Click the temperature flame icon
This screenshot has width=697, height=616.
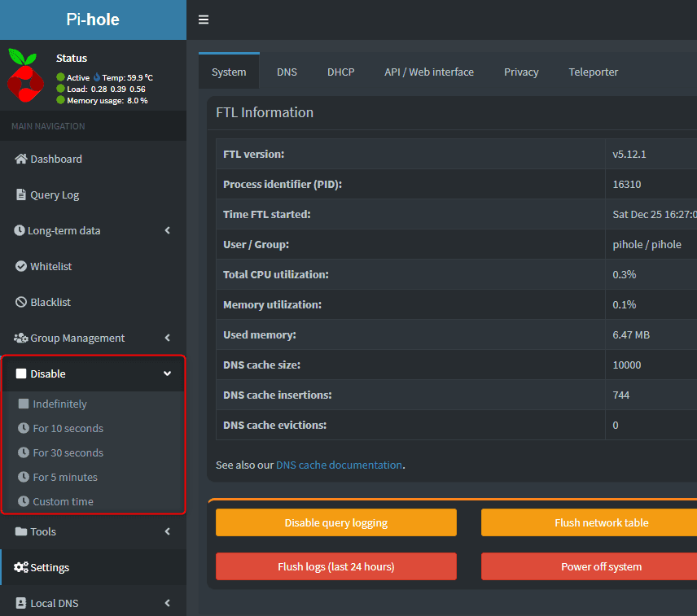pyautogui.click(x=96, y=76)
